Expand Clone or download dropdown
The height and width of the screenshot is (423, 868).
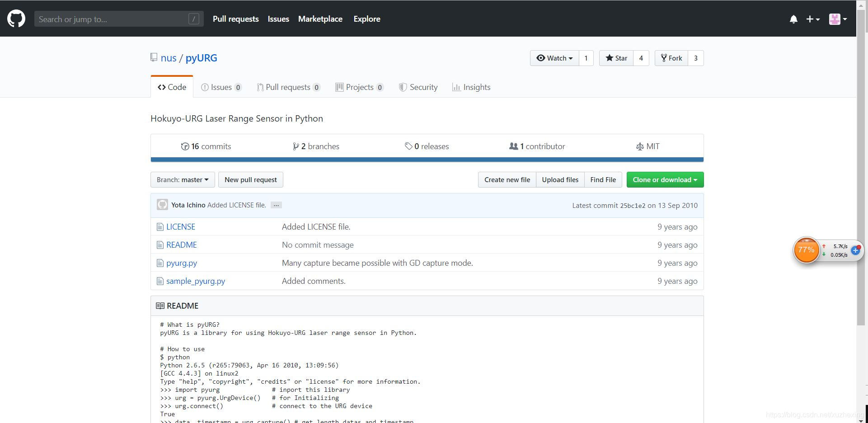click(x=665, y=179)
